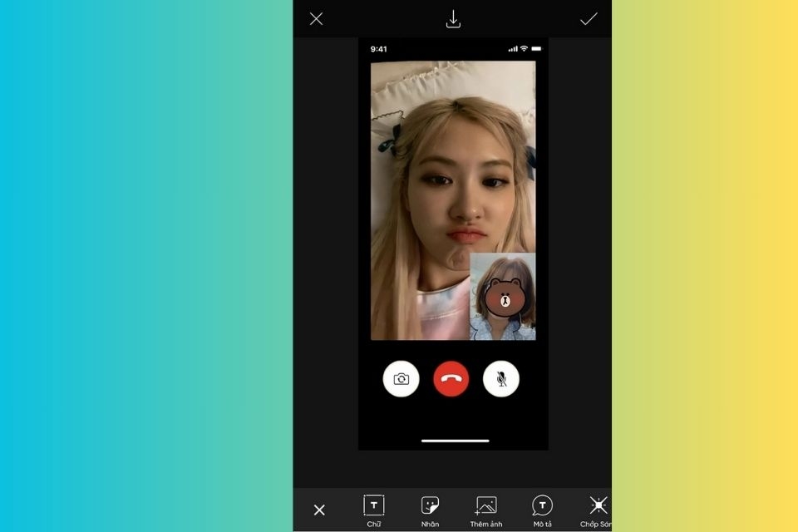Select the Chớp Sáng flare tool

click(596, 510)
